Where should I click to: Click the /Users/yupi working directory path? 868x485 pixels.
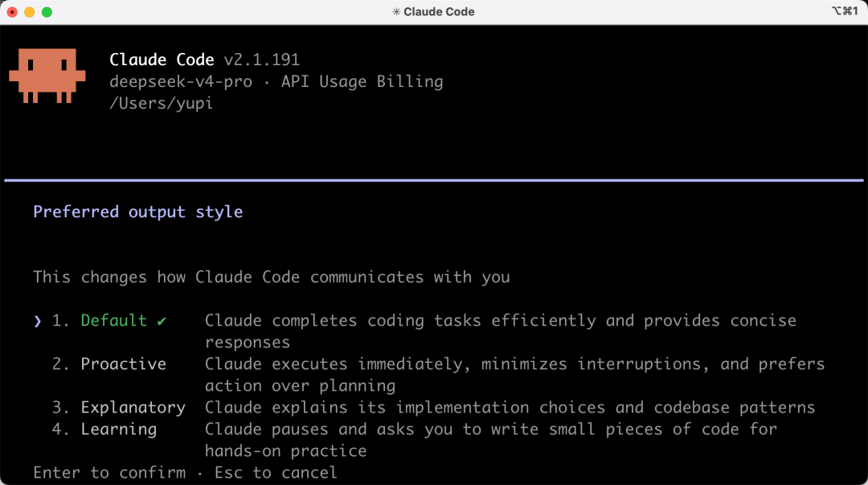161,103
